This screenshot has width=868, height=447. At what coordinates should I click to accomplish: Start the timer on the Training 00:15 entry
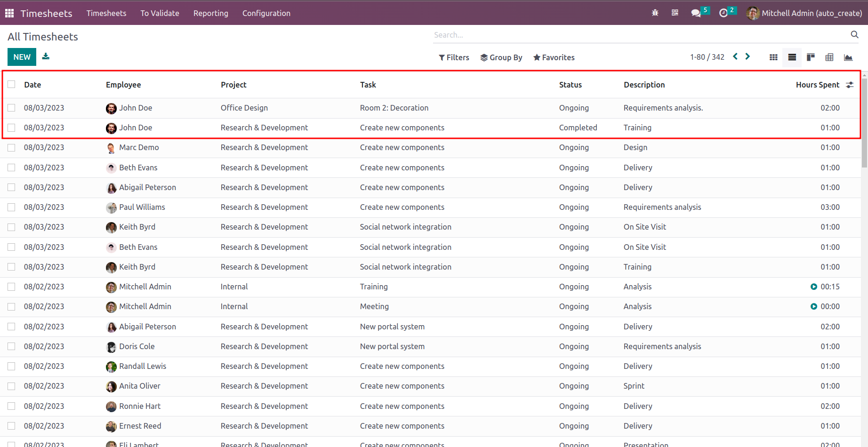coord(814,287)
